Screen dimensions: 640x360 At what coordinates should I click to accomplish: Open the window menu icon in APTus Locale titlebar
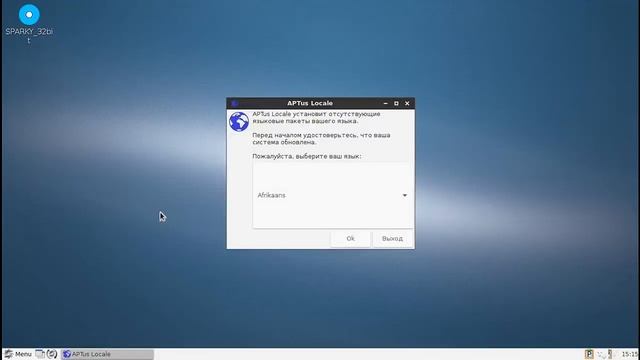click(234, 103)
